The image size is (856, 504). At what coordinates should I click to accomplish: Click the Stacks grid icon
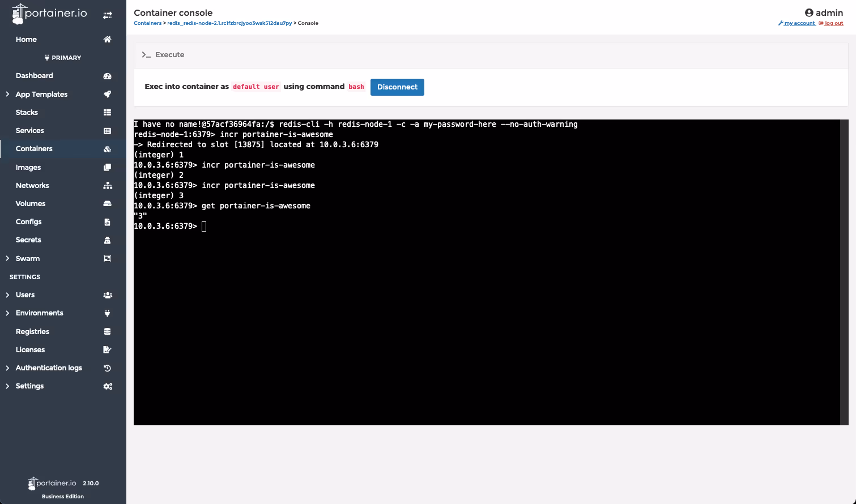(107, 112)
